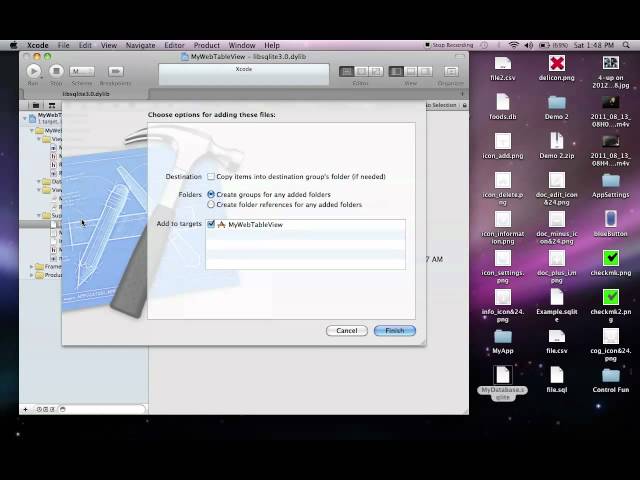Select foods.db file on desktop

(502, 107)
